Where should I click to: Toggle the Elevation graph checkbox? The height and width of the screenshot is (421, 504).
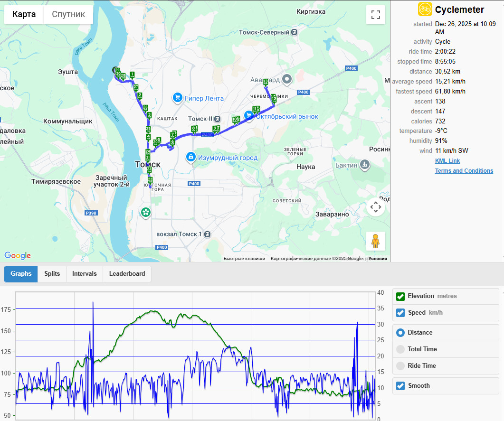pos(400,296)
